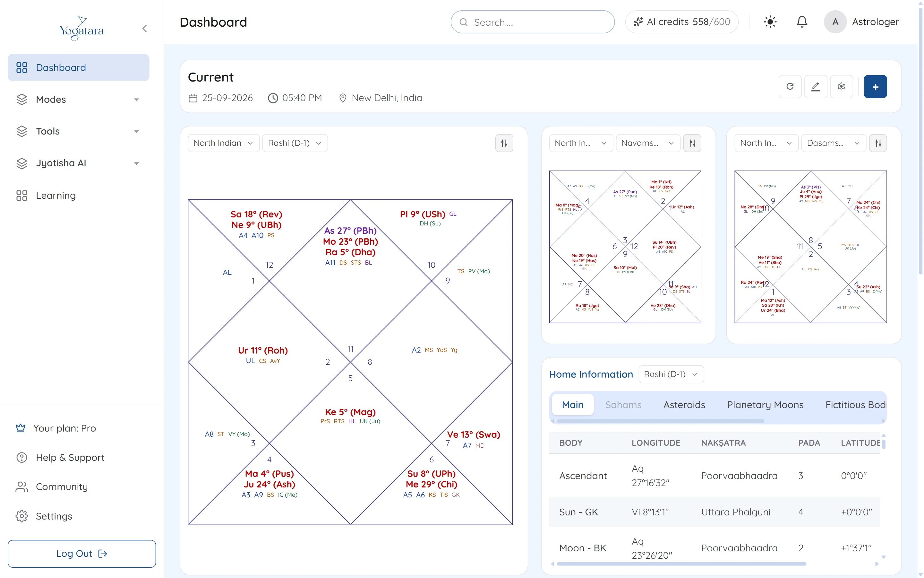The width and height of the screenshot is (924, 578).
Task: Click the Search input field
Action: click(x=532, y=22)
